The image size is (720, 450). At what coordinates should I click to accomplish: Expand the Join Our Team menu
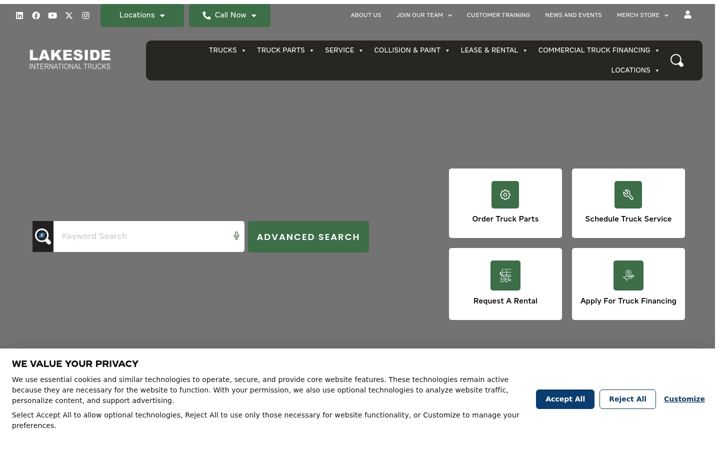(424, 15)
